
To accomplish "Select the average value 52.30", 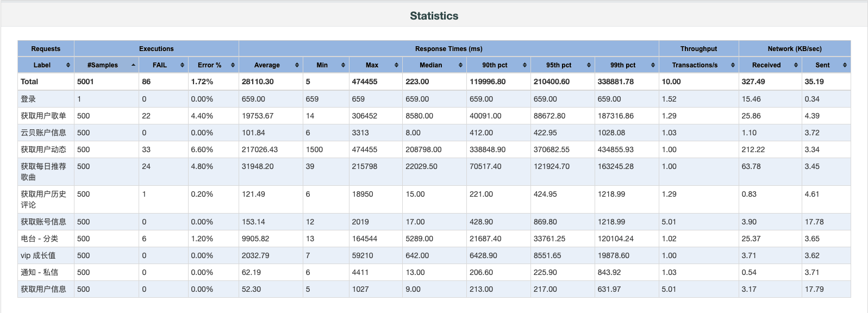I will pos(251,289).
